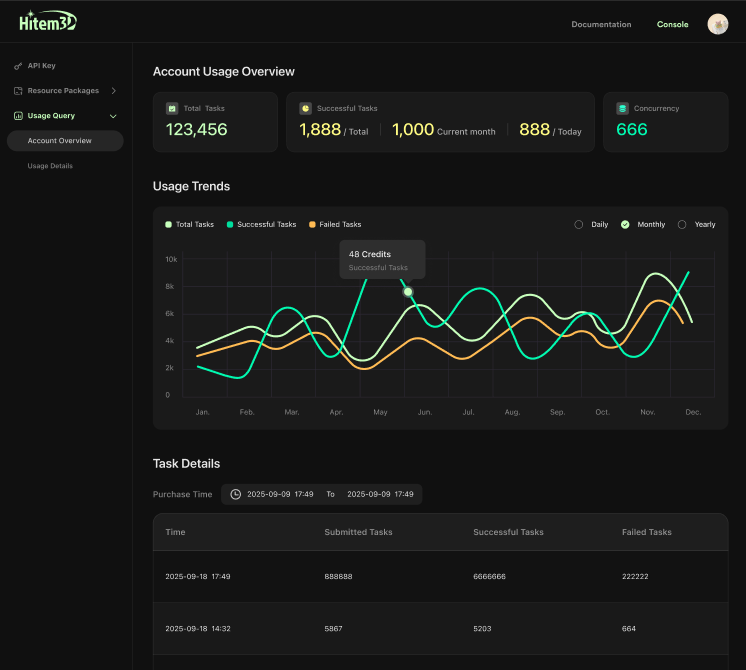Viewport: 746px width, 670px height.
Task: Open Usage Details in sidebar
Action: pos(50,166)
